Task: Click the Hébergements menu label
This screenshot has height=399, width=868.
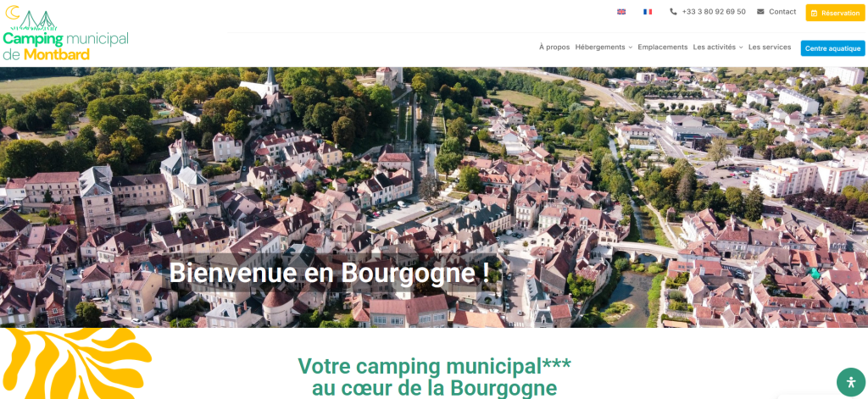Action: (x=599, y=47)
